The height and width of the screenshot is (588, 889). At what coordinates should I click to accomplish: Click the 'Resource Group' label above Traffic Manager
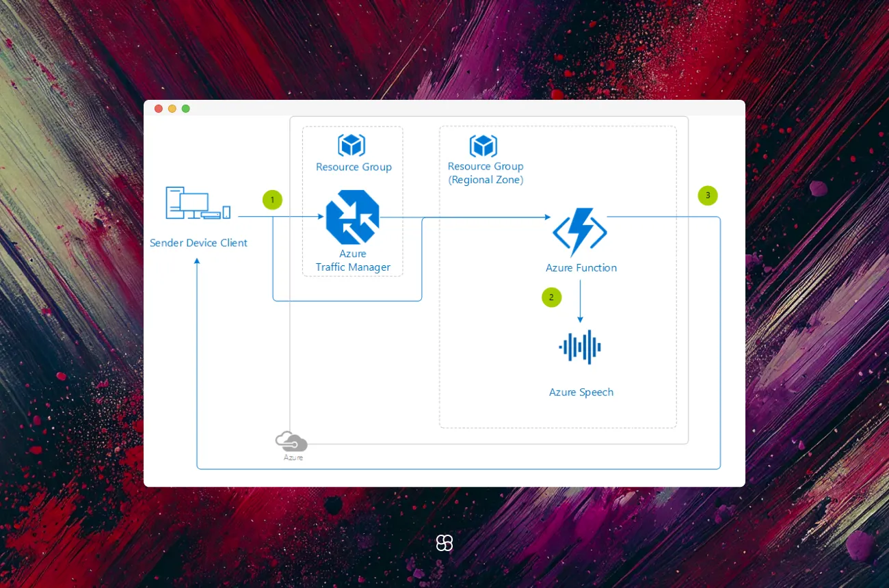pos(354,167)
